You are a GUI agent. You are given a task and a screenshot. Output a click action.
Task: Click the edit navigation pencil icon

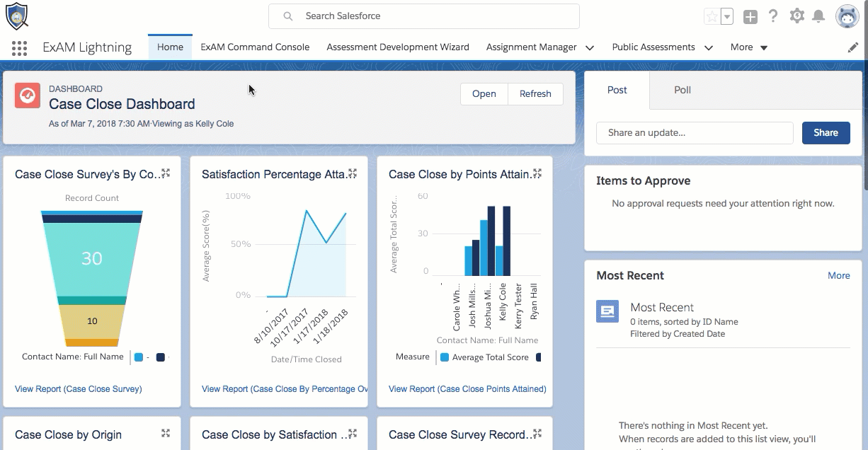click(x=853, y=47)
